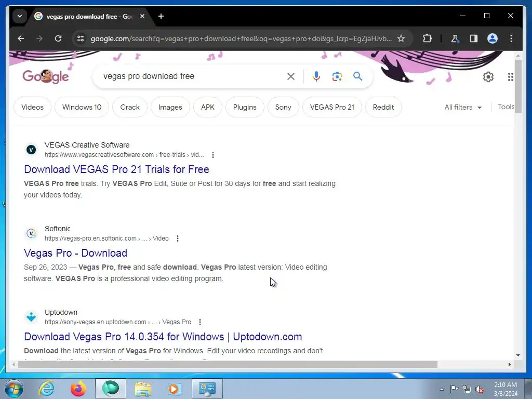Click the muted volume tray icon
This screenshot has height=399, width=532.
(480, 389)
